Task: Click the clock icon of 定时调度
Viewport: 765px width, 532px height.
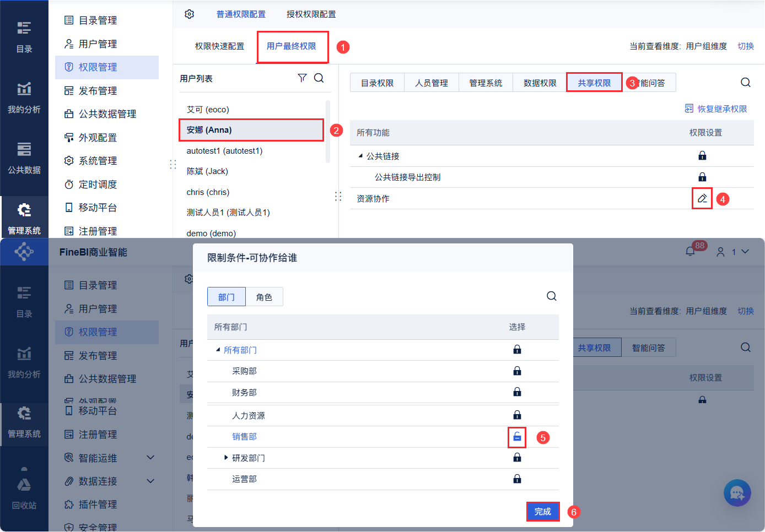Action: (69, 184)
